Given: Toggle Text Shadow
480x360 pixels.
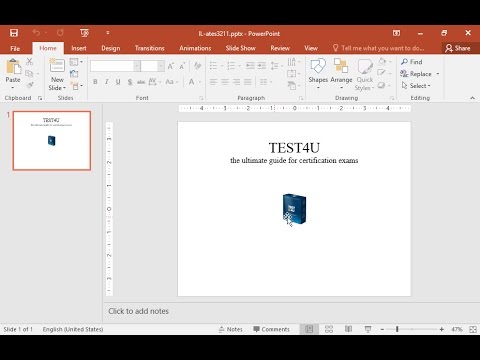Looking at the screenshot, I should pos(130,82).
